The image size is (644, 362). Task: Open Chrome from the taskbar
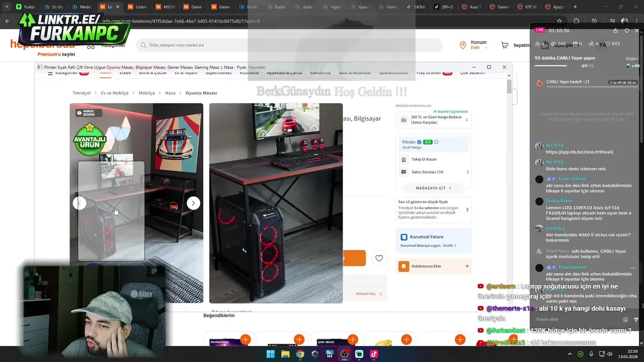tap(300, 354)
